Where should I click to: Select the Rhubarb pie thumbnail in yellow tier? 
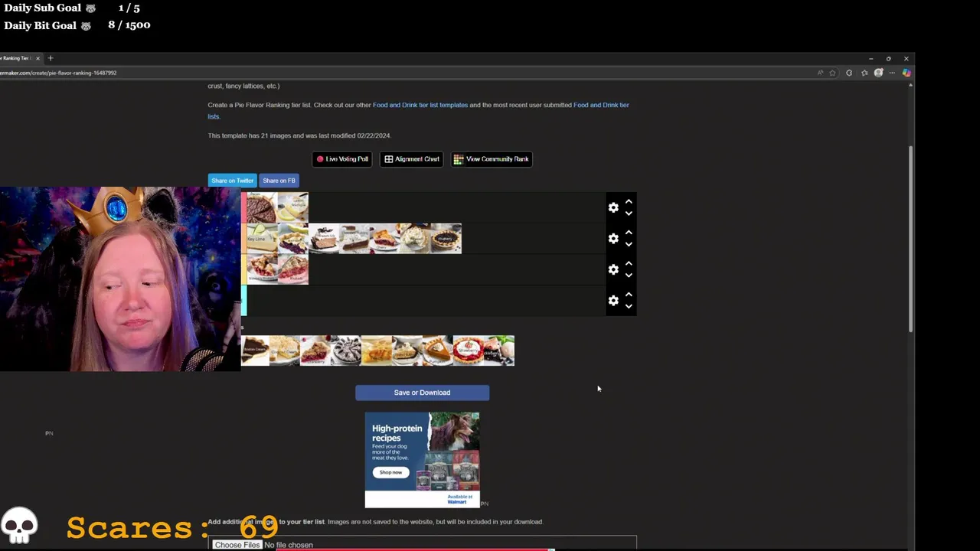(293, 269)
